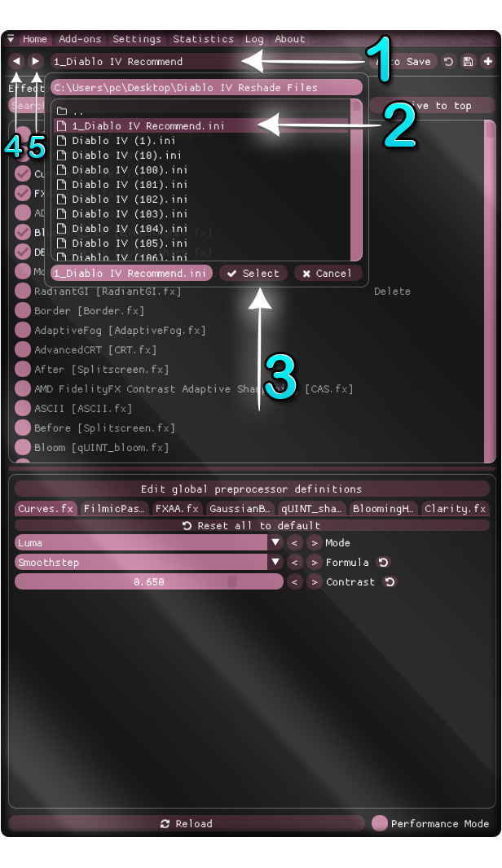Select file Diablo IV (104).ini
This screenshot has height=868, width=502.
[x=201, y=229]
